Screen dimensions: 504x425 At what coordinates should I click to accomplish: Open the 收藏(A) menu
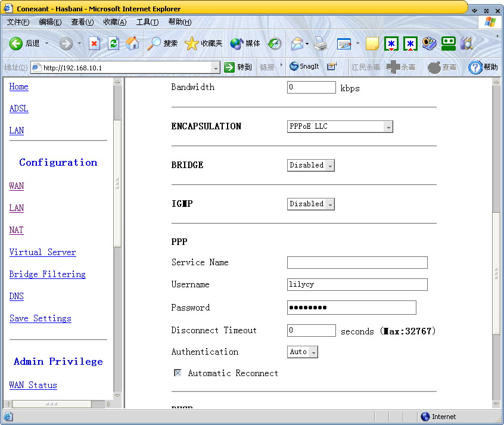pyautogui.click(x=114, y=22)
